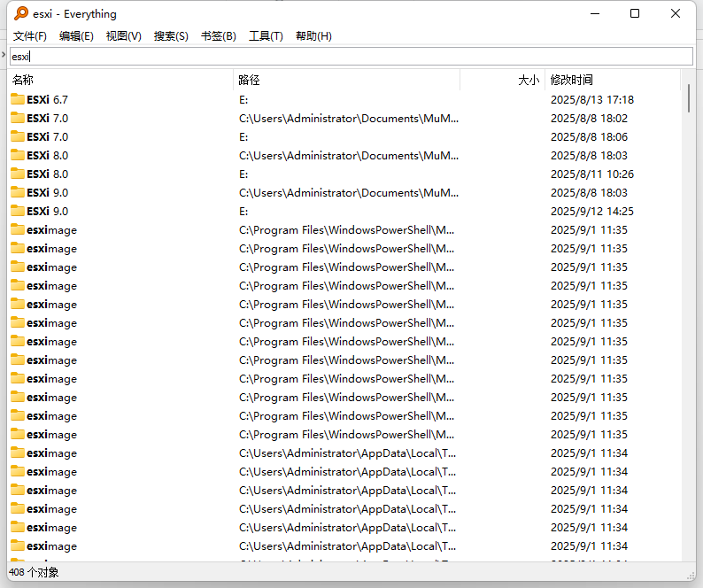Click the search box containing esxi

pos(351,57)
